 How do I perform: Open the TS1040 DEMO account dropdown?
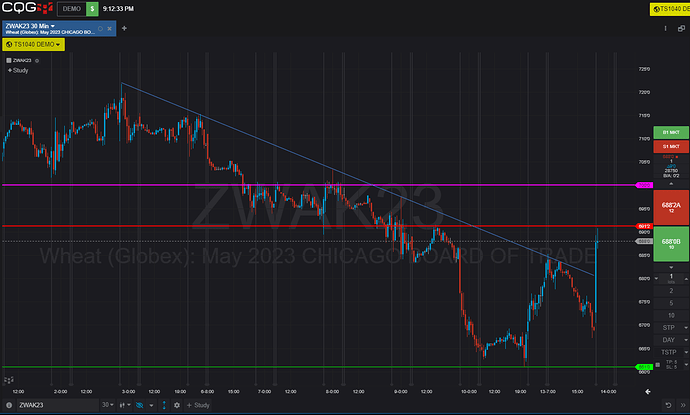[33, 44]
